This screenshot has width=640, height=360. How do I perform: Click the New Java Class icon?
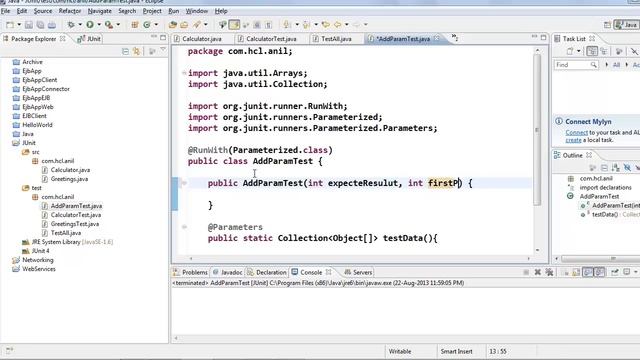tap(147, 24)
